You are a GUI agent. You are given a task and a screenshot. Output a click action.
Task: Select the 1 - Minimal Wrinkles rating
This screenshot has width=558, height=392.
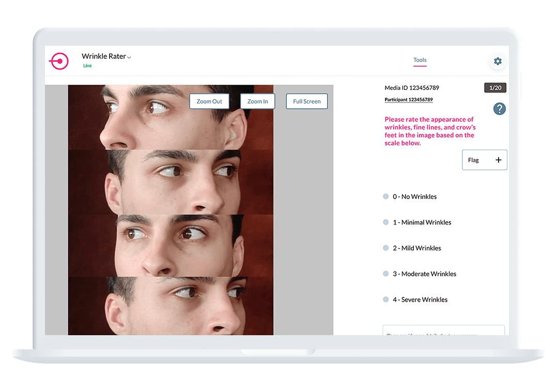click(385, 222)
